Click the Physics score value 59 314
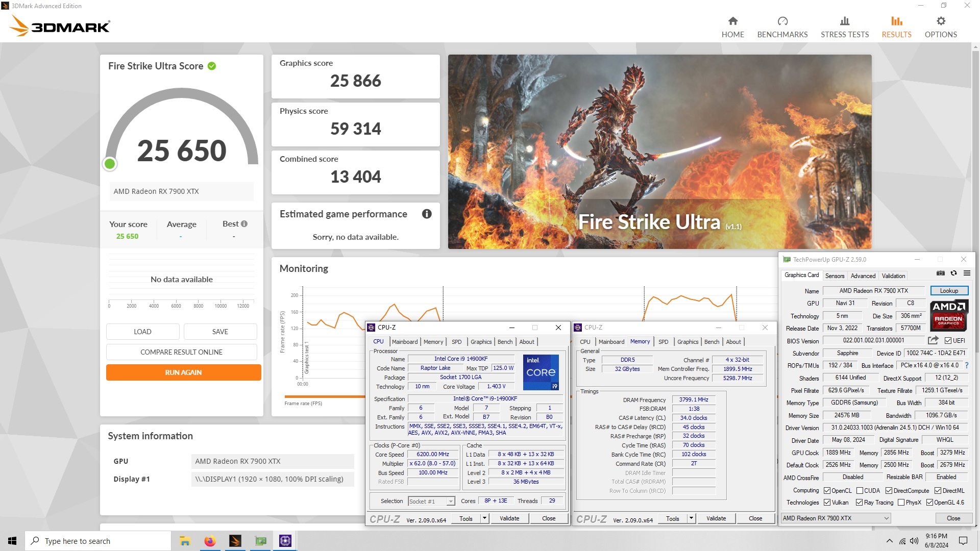Image resolution: width=980 pixels, height=551 pixels. [x=355, y=129]
